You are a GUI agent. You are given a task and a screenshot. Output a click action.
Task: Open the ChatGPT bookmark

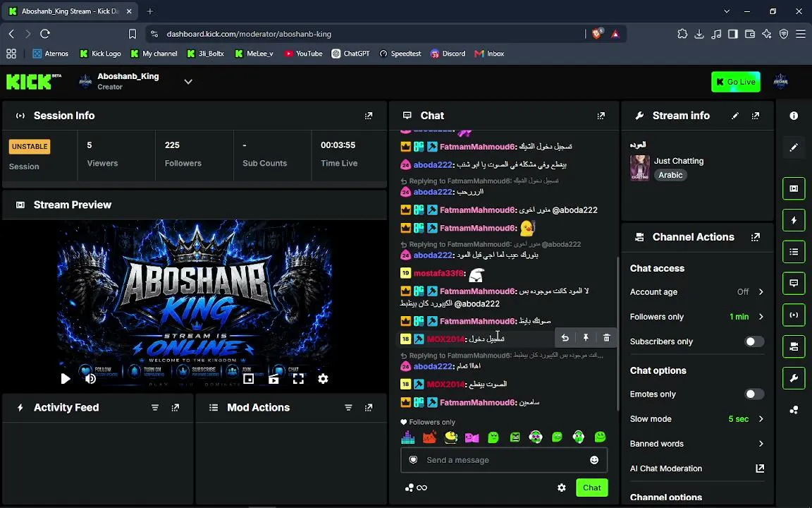point(350,54)
